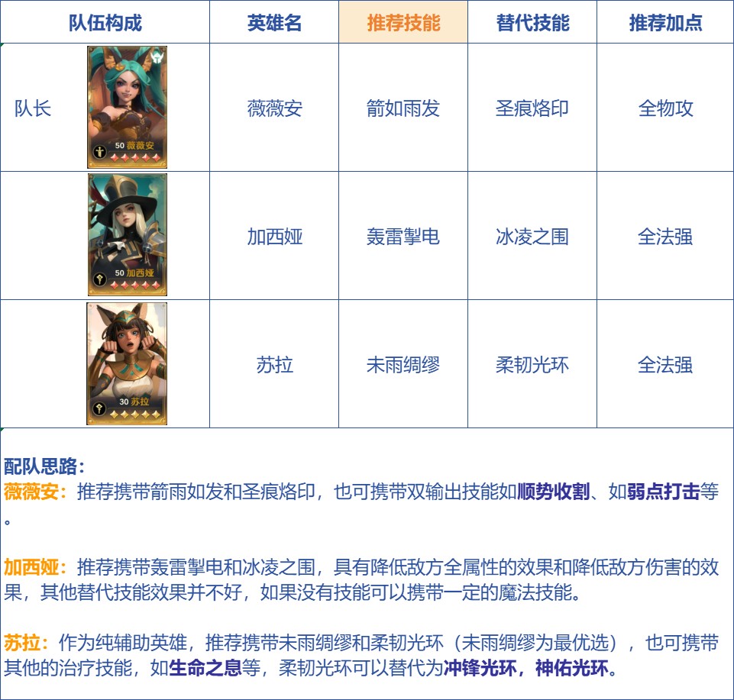Click the class emblem icon on 苏拉 card
Screen dimensions: 734x700
(x=99, y=408)
